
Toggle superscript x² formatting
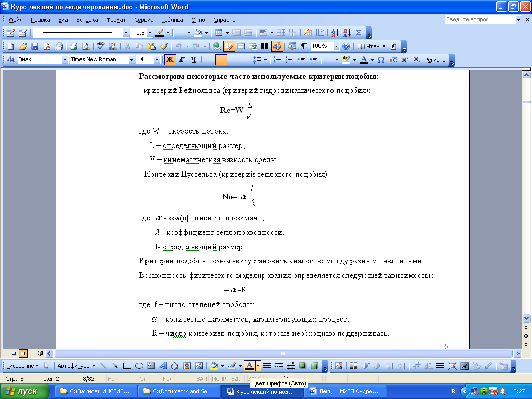click(x=405, y=60)
